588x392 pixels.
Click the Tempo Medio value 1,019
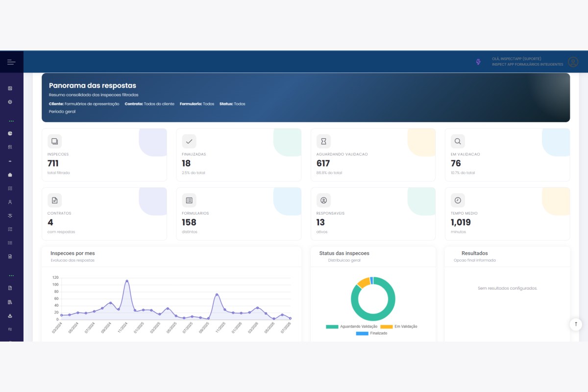pos(461,222)
